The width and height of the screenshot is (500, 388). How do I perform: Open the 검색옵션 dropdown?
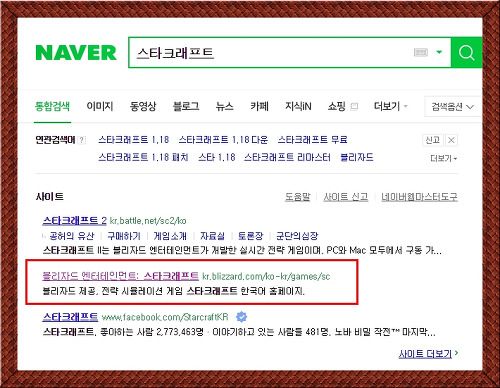(x=452, y=107)
